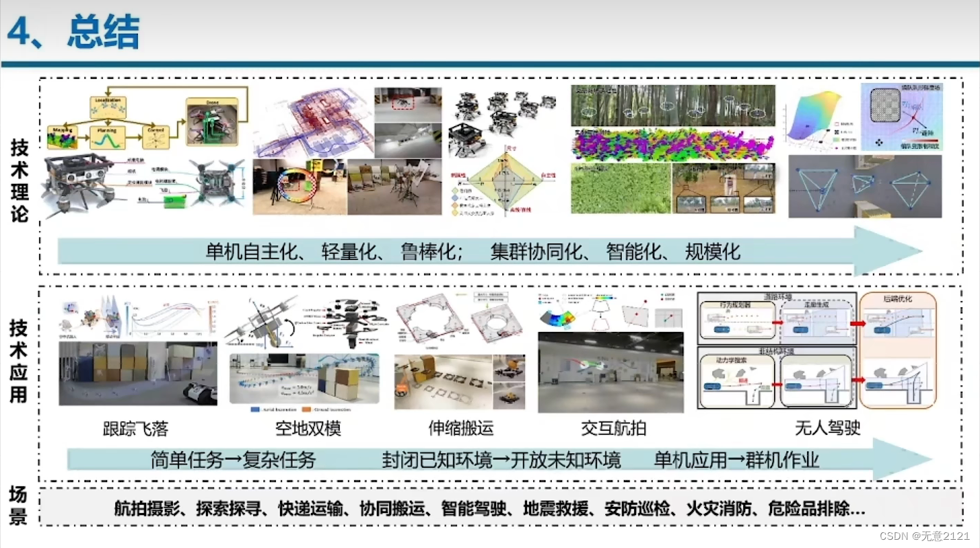This screenshot has height=548, width=980.
Task: Click the "快递运输" scenario word
Action: pos(310,510)
